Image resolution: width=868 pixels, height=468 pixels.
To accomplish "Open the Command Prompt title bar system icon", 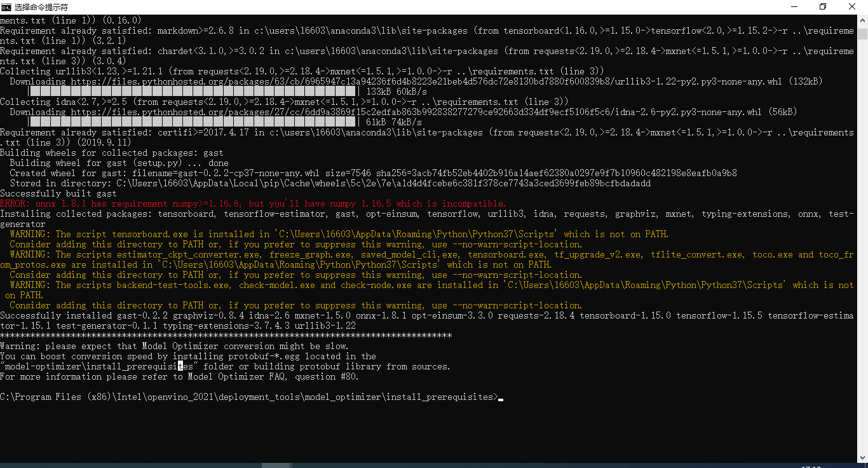I will click(x=6, y=7).
